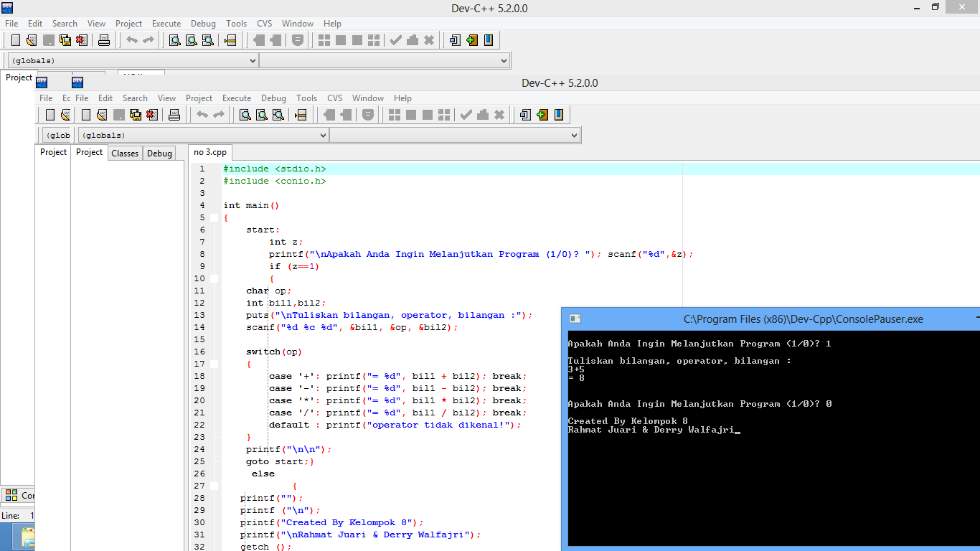Image resolution: width=980 pixels, height=551 pixels.
Task: Click blue book icon in inner window toolbar
Action: (559, 115)
